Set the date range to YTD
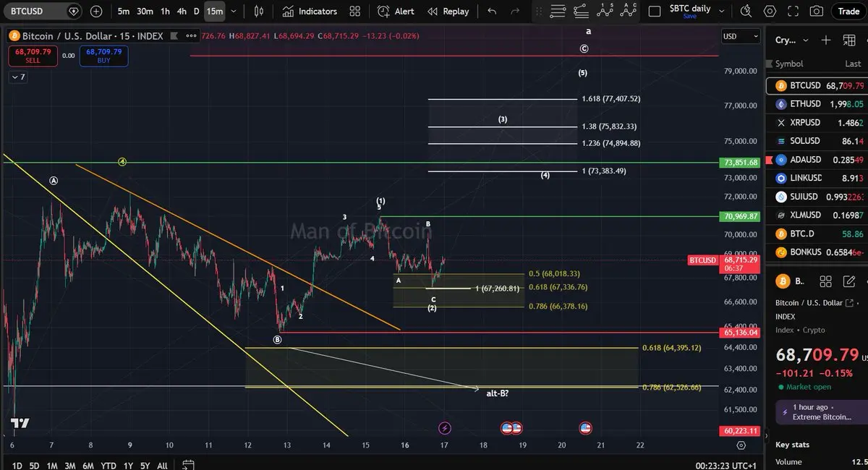Image resolution: width=868 pixels, height=470 pixels. [x=109, y=466]
